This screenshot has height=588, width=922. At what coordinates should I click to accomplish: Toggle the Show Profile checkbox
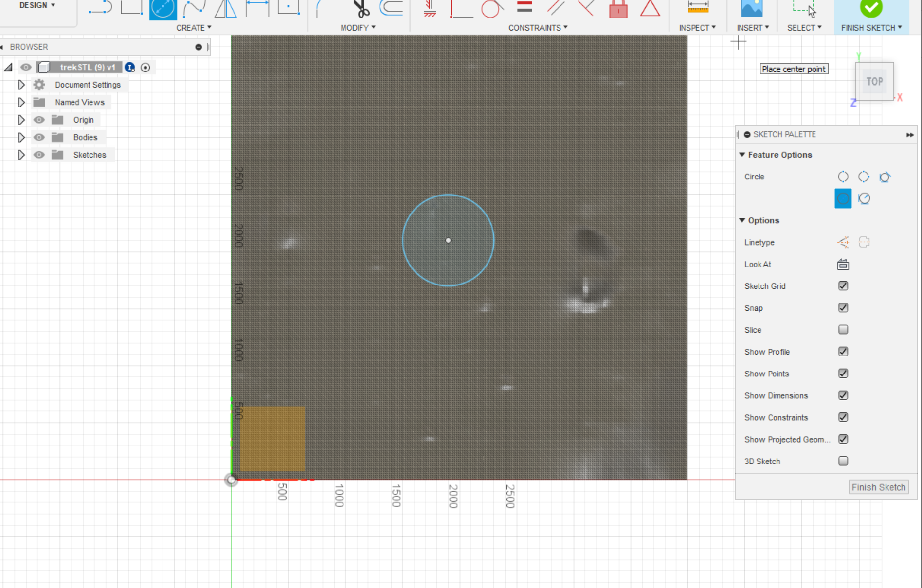point(843,352)
